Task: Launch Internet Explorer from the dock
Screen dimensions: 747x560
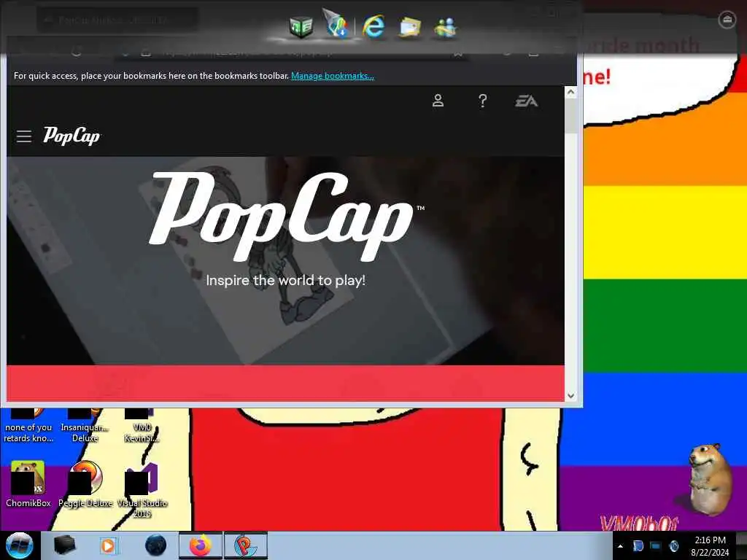Action: point(373,26)
